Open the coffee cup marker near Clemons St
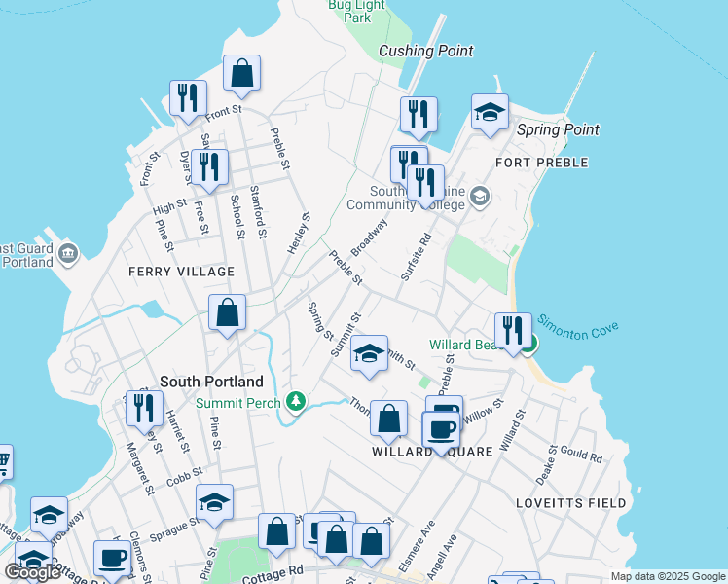 [112, 559]
